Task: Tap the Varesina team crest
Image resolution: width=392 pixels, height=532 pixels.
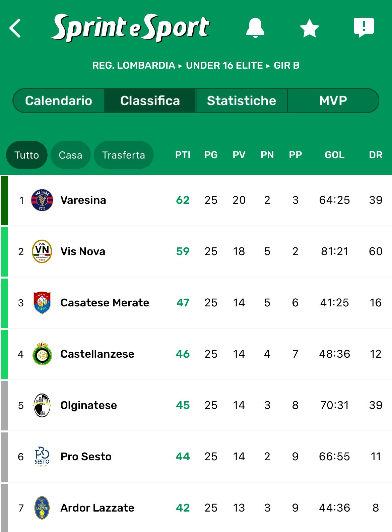Action: [42, 200]
